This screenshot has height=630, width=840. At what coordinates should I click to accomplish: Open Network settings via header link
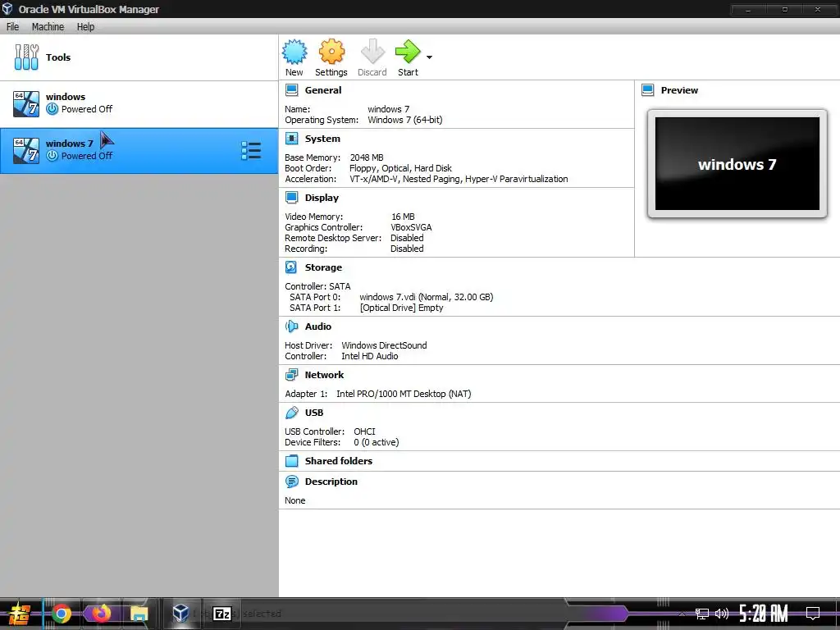click(324, 375)
